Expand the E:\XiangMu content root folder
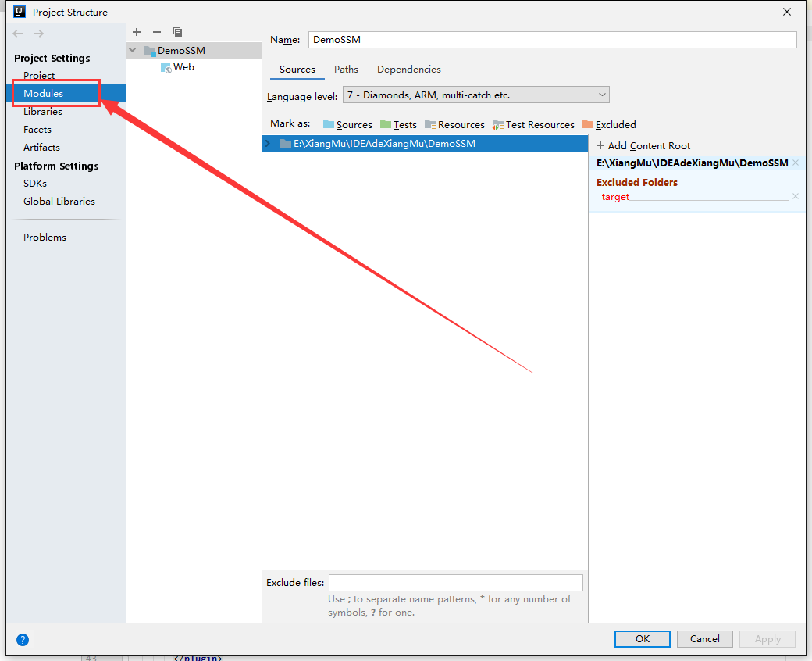The image size is (812, 661). pyautogui.click(x=269, y=144)
